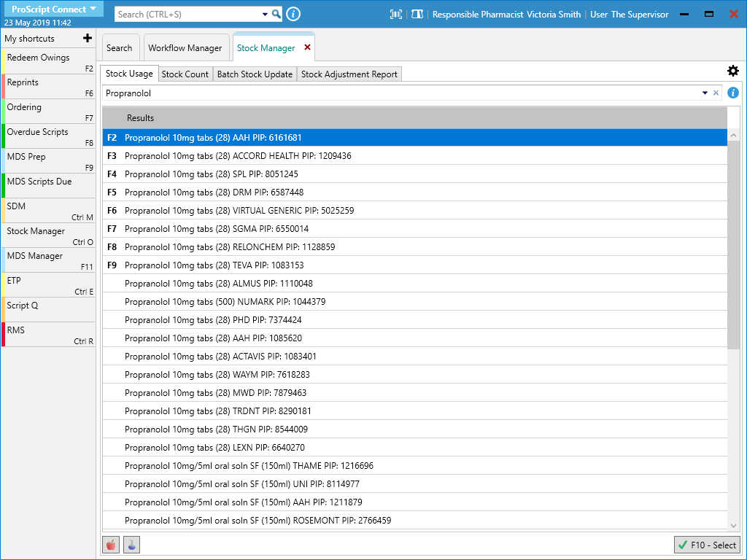
Task: Open ETP shortcut
Action: 49,284
